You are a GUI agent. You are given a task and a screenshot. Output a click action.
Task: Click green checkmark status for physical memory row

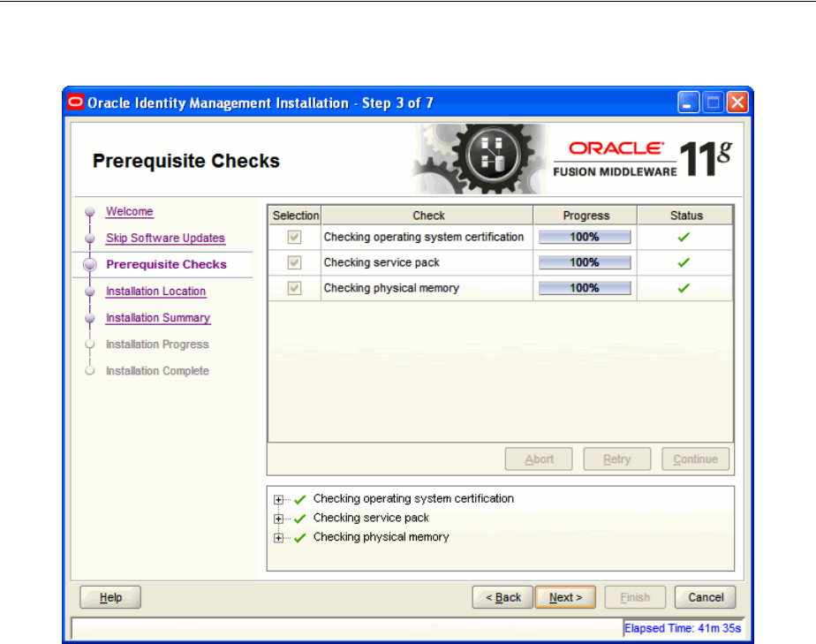click(684, 288)
